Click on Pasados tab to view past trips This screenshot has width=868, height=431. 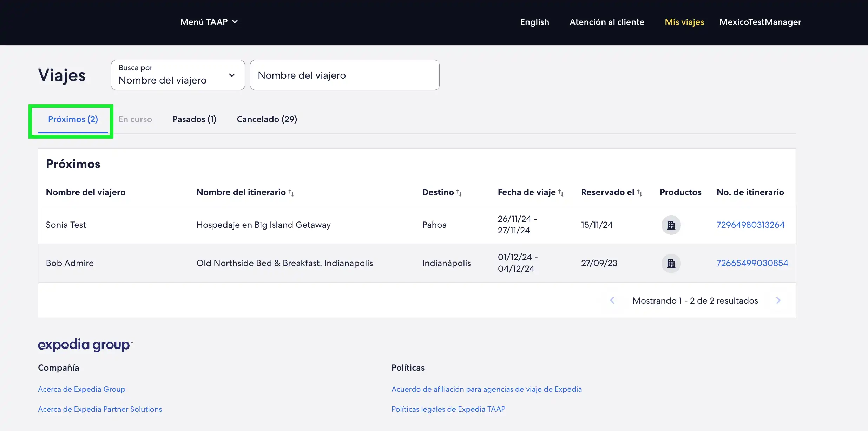[x=194, y=118]
